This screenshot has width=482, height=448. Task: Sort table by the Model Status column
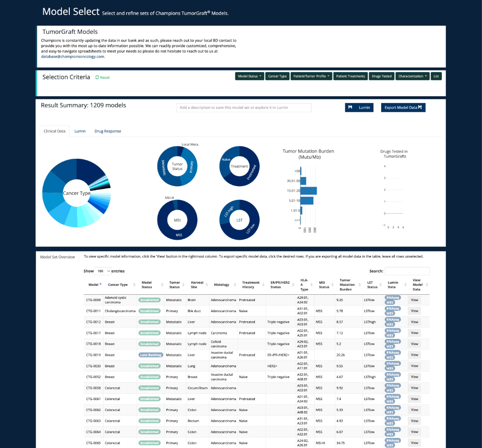(151, 285)
